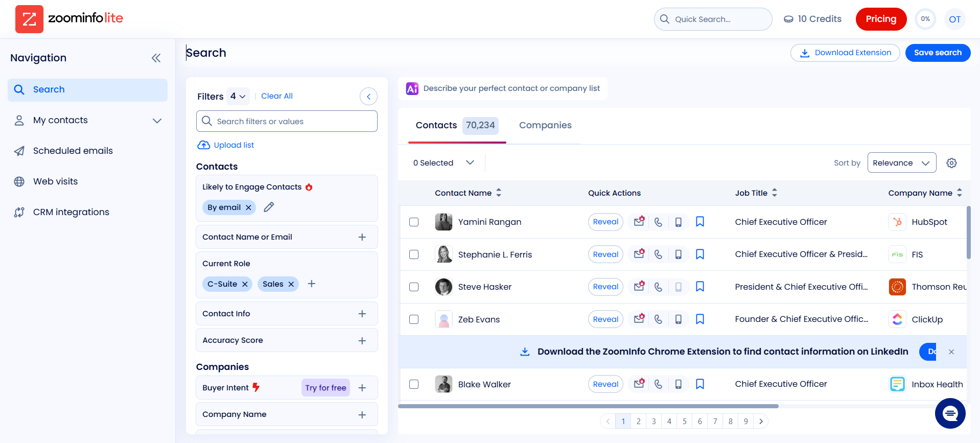Click phone icon for Stephanie L. Ferris

(659, 254)
